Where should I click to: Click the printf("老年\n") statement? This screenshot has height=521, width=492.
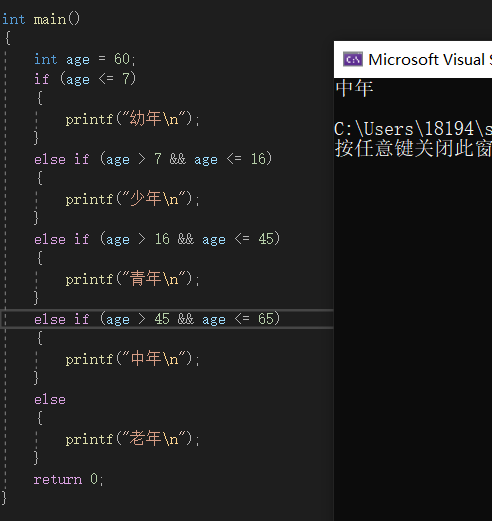pyautogui.click(x=132, y=439)
